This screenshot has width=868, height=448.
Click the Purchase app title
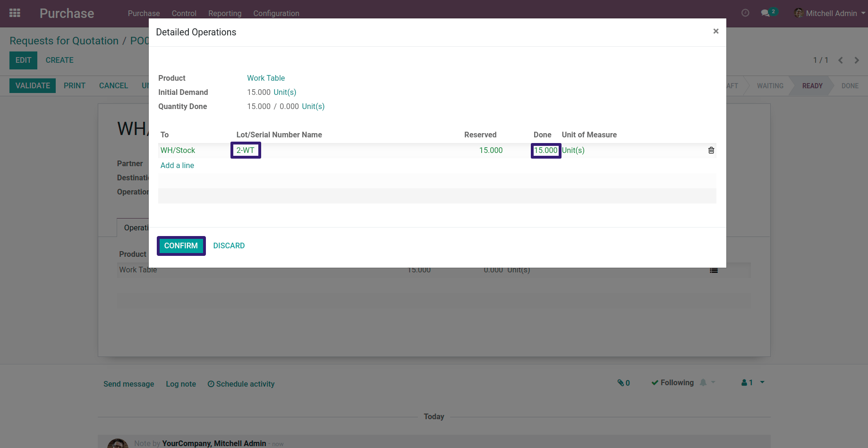click(67, 13)
